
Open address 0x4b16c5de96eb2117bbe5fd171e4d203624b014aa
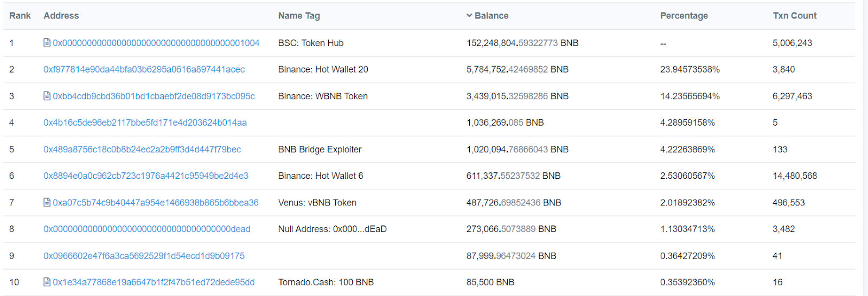coord(145,123)
